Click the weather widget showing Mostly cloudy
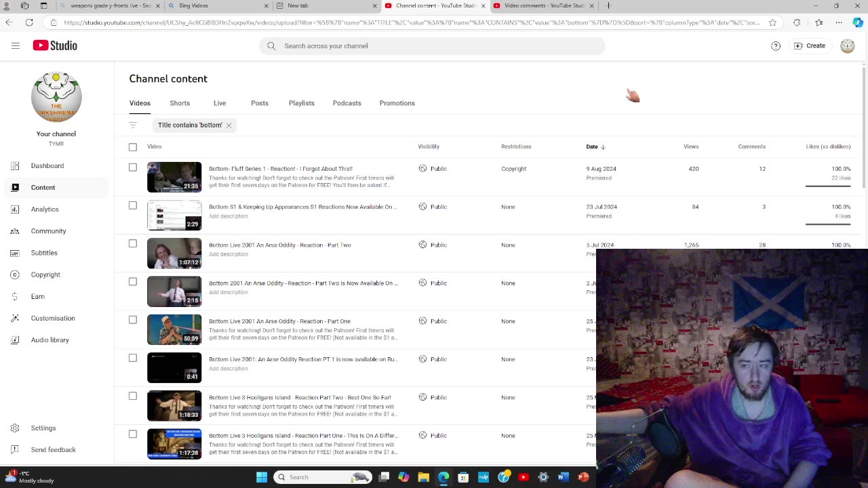 pos(28,477)
